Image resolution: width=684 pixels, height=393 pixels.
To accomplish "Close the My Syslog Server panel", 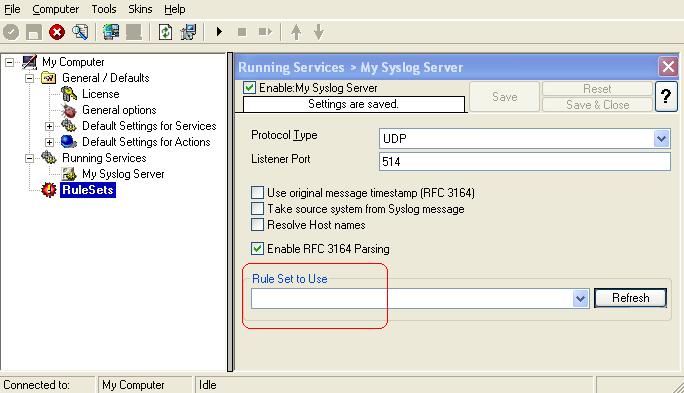I will (x=668, y=67).
